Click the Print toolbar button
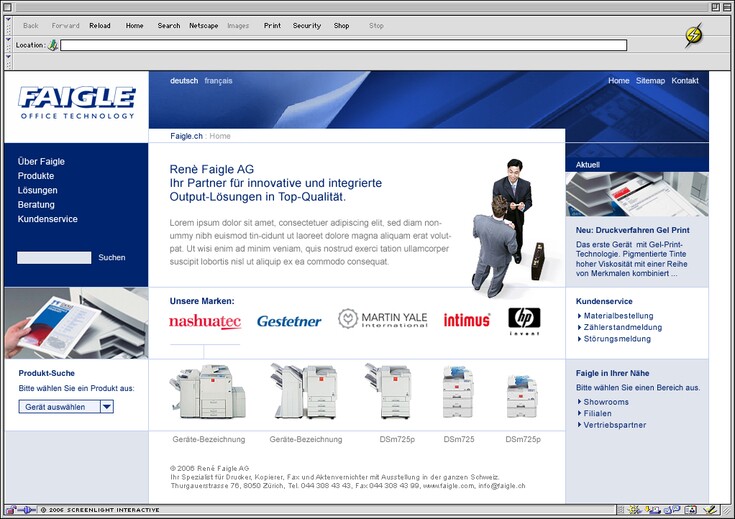 (x=272, y=26)
